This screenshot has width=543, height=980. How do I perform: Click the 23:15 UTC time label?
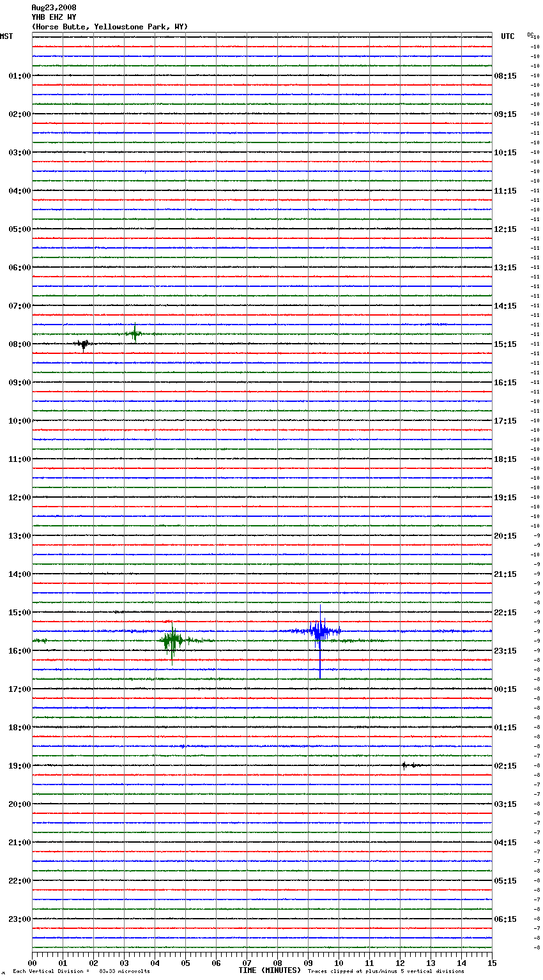(x=505, y=651)
